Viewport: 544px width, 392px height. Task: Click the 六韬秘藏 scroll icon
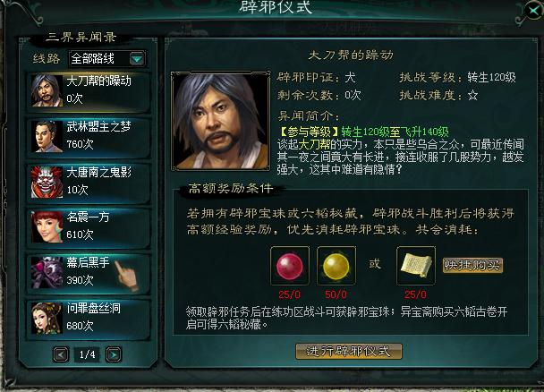tap(416, 266)
